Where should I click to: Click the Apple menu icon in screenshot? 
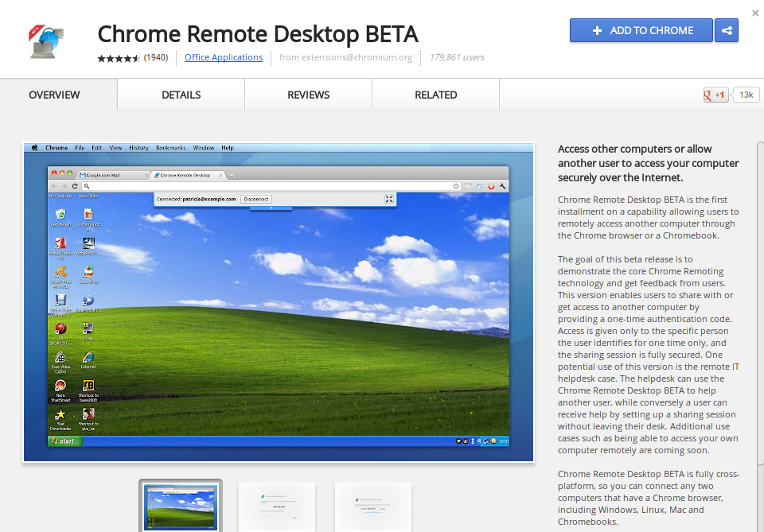pos(34,148)
